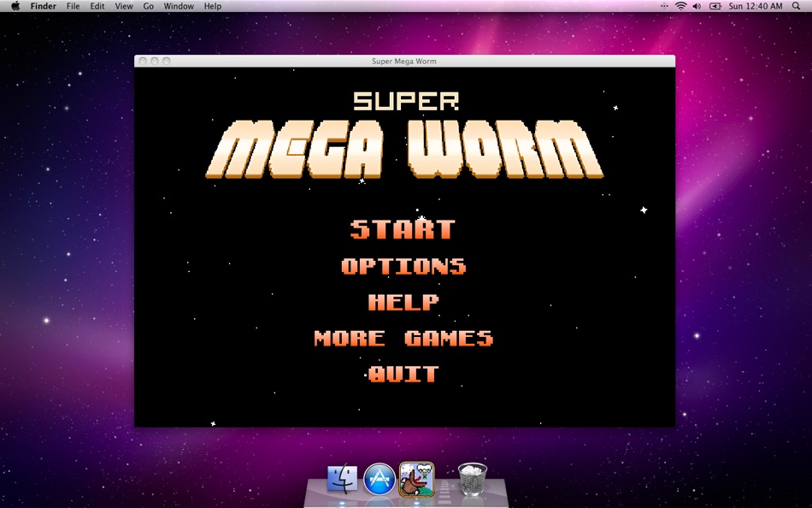Click the menu bar icon left of Wi-Fi
Viewport: 812px width, 508px height.
(664, 6)
